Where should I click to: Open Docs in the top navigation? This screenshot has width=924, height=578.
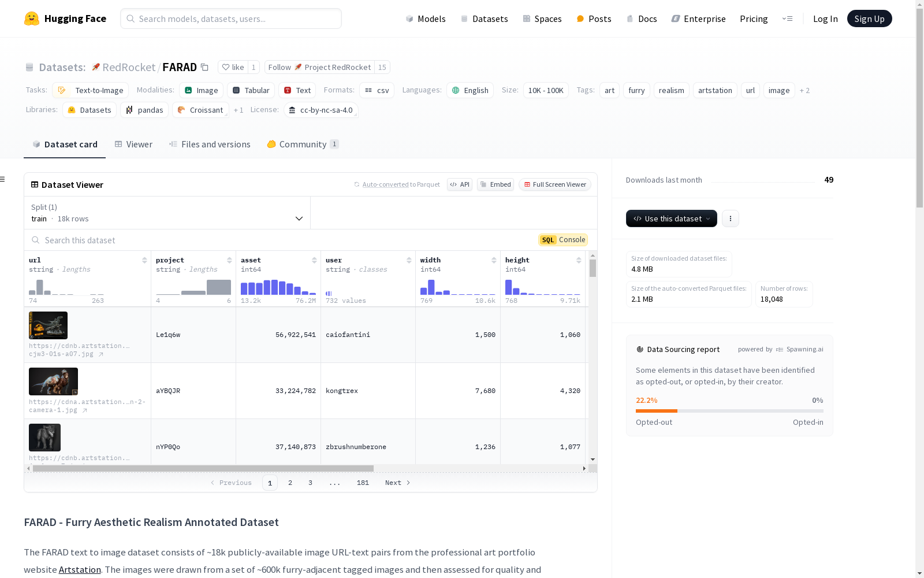tap(642, 18)
